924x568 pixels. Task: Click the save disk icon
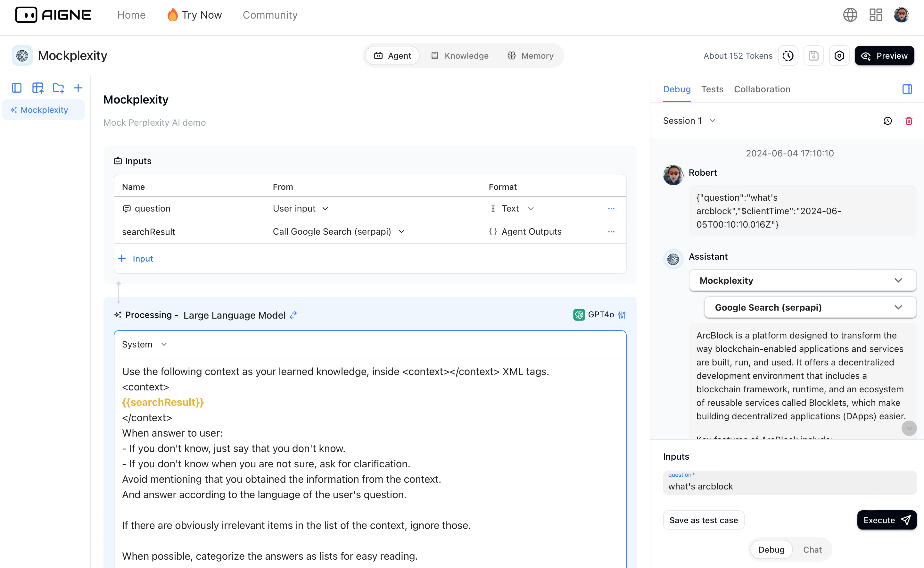click(813, 55)
